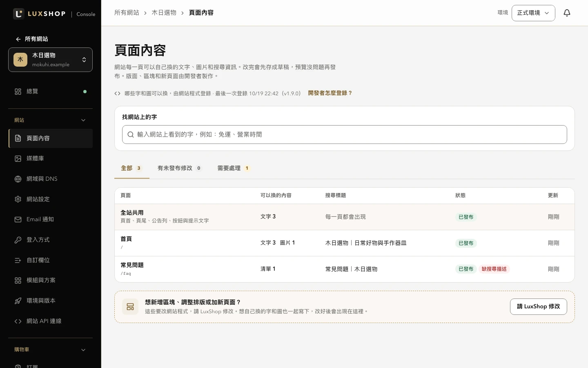Image resolution: width=588 pixels, height=368 pixels.
Task: Open Email 通知 page
Action: tap(50, 220)
